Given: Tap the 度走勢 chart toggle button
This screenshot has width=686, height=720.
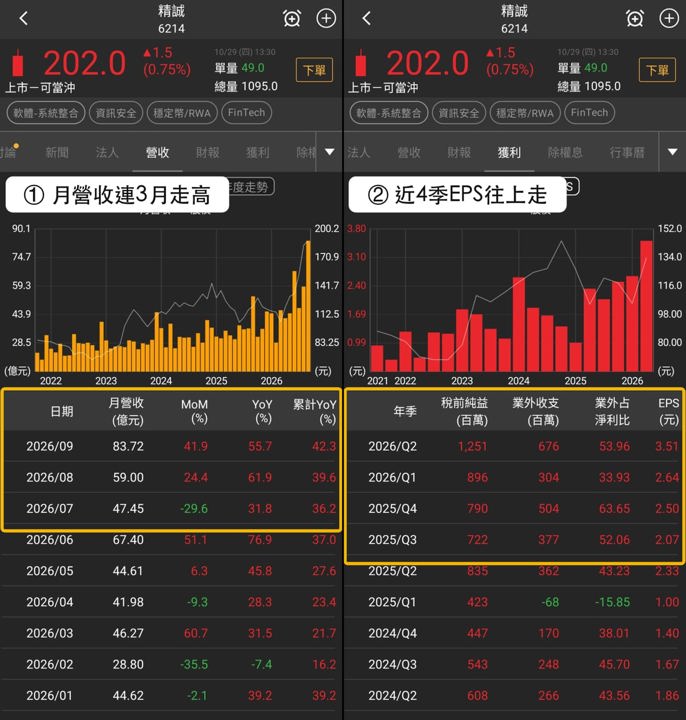Looking at the screenshot, I should tap(252, 186).
